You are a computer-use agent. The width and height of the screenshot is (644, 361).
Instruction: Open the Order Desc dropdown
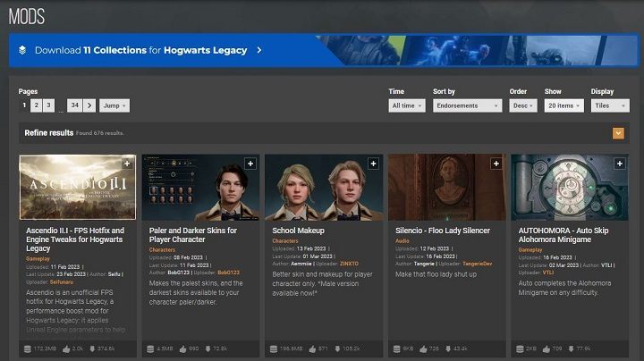point(523,105)
